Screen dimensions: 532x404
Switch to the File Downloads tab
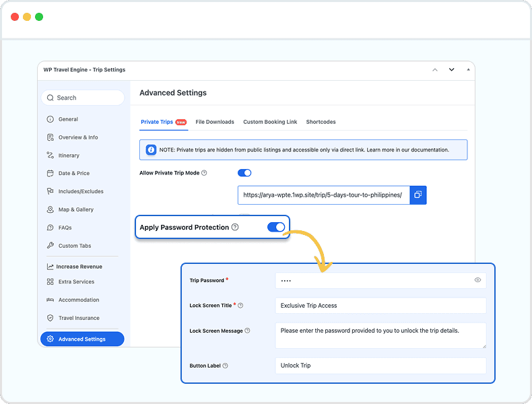click(215, 122)
